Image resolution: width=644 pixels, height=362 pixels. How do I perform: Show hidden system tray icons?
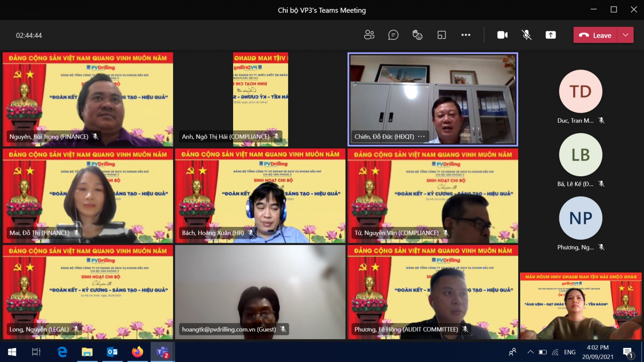coord(530,352)
